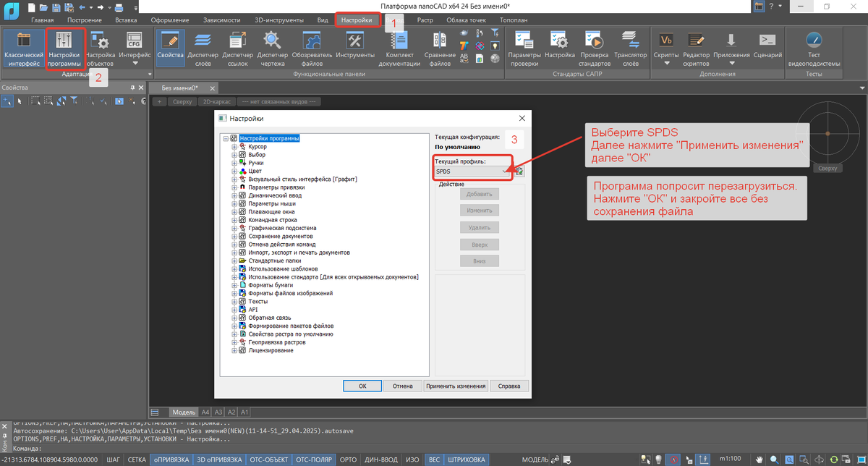Toggle оПРИВЯЗКА object snap
Viewport: 868px width, 466px height.
[171, 459]
